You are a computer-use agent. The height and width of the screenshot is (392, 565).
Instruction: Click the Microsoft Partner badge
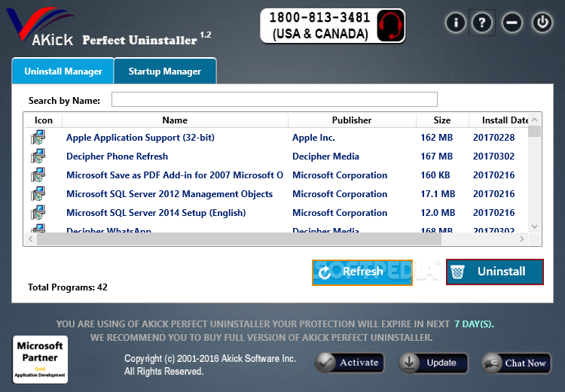[41, 359]
